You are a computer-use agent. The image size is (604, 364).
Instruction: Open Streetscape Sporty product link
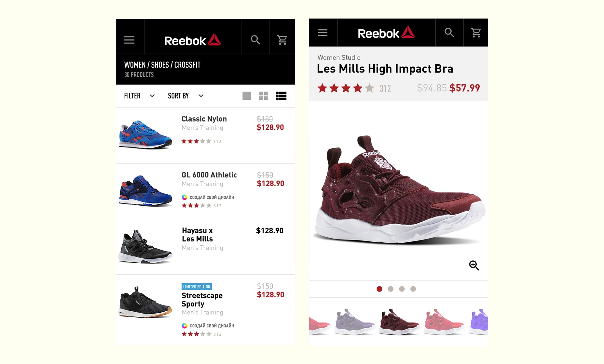pos(202,300)
